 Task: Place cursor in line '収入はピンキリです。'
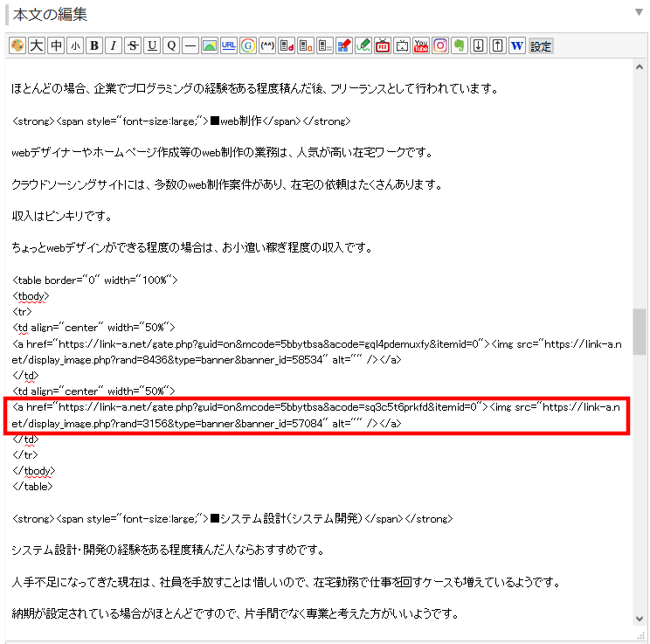coord(62,216)
